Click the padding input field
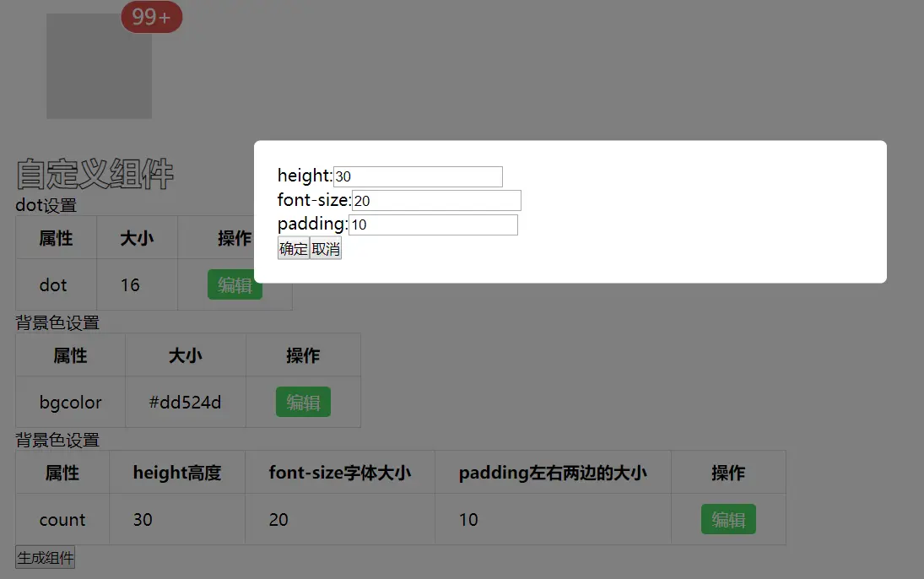Viewport: 924px width, 579px height. click(x=433, y=225)
